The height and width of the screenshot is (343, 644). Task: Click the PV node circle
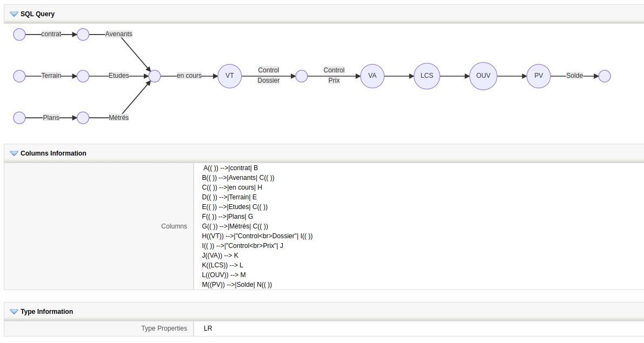tap(539, 76)
